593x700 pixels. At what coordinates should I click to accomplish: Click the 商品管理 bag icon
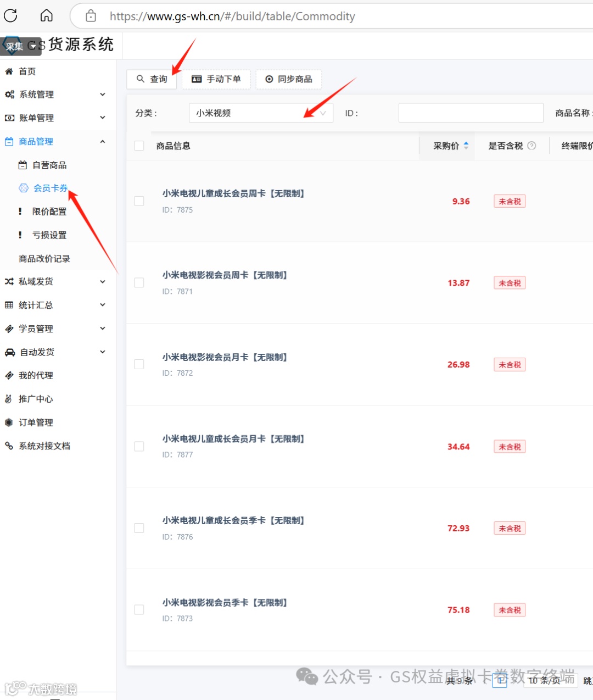9,141
